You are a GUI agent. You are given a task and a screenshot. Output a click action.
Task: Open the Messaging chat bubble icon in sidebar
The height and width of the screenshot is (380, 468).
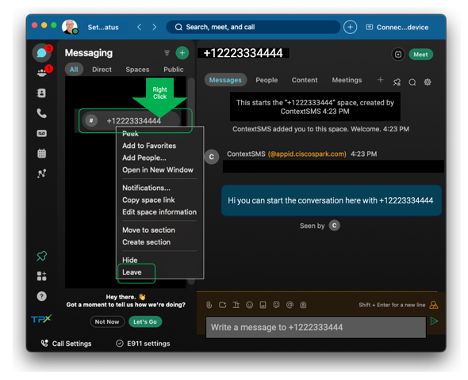coord(42,53)
